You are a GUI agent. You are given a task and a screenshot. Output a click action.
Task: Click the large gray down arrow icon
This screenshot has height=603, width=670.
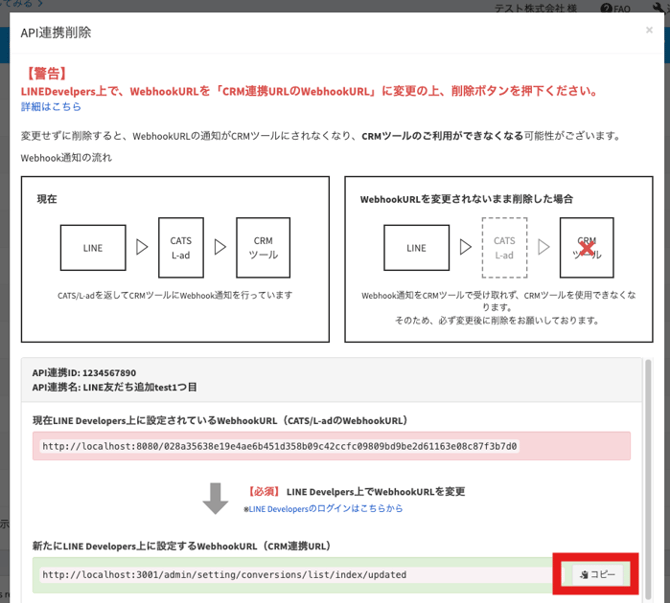tap(215, 498)
